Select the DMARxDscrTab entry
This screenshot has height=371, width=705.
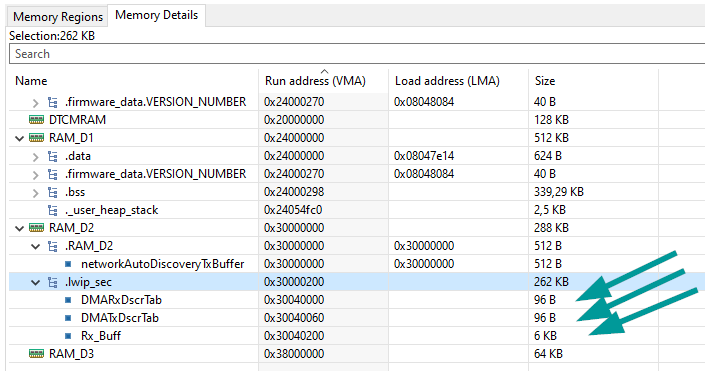click(121, 300)
